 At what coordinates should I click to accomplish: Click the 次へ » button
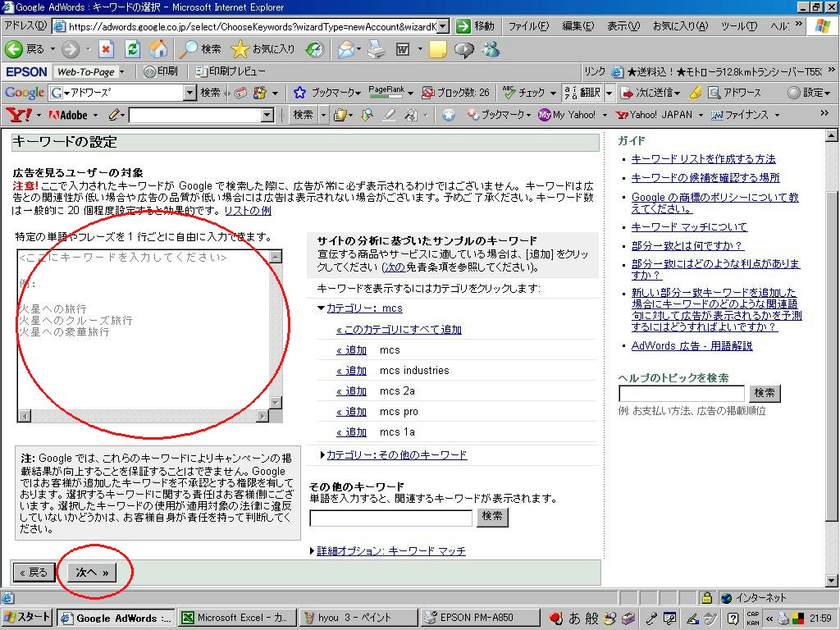(x=92, y=572)
